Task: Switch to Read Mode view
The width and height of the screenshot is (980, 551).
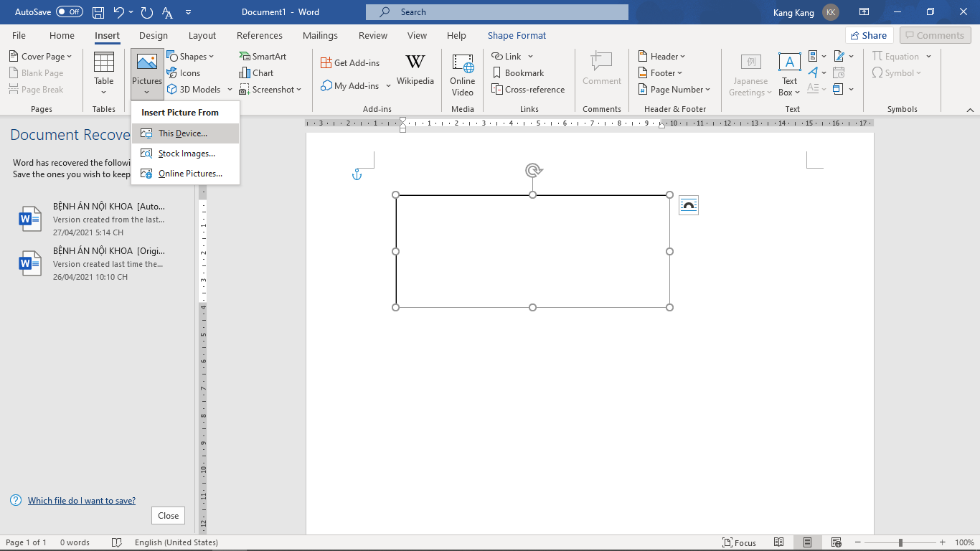Action: click(779, 542)
